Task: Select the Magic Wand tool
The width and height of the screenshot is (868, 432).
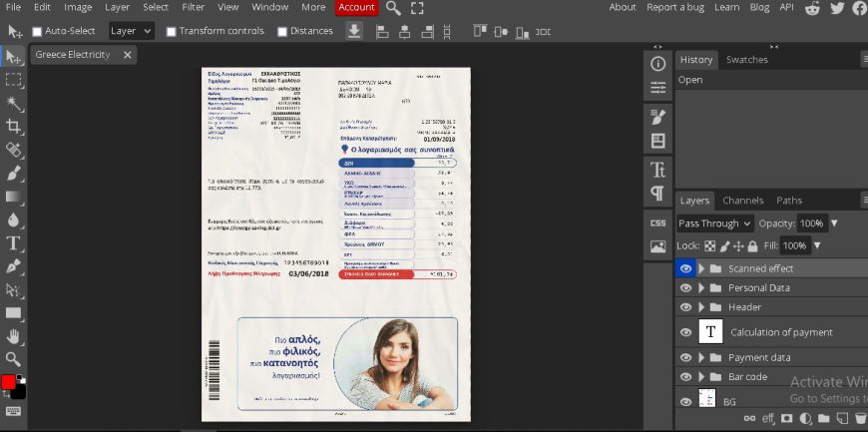Action: coord(14,104)
